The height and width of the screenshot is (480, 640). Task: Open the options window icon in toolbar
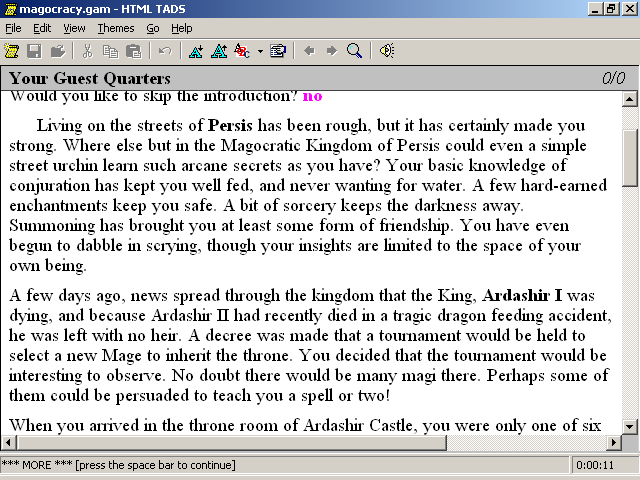[x=278, y=50]
